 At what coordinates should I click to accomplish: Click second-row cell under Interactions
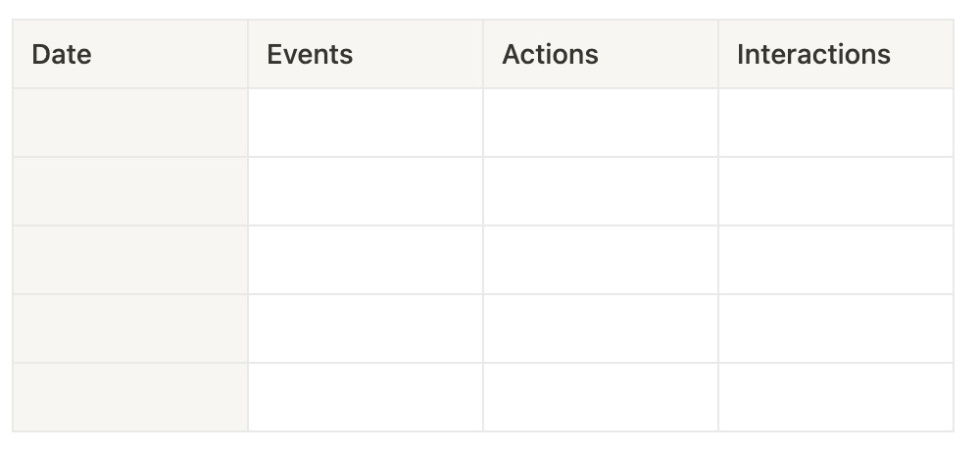(835, 191)
